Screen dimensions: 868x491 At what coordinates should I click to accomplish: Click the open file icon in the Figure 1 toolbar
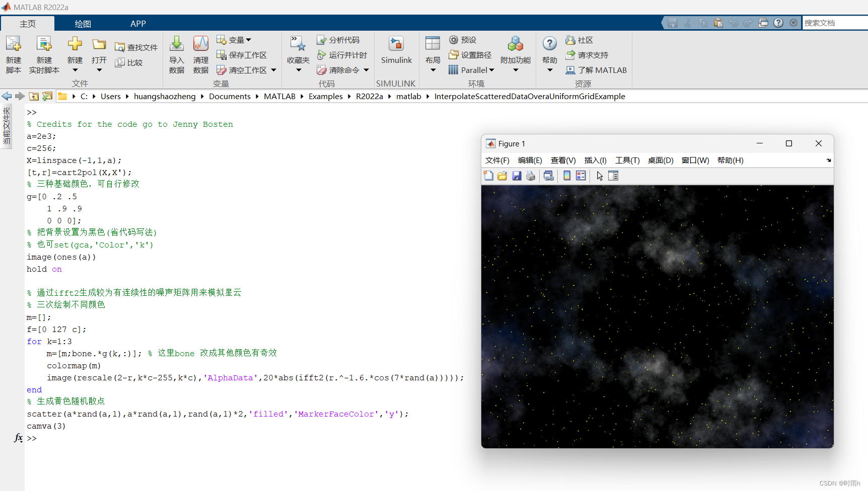pos(502,176)
